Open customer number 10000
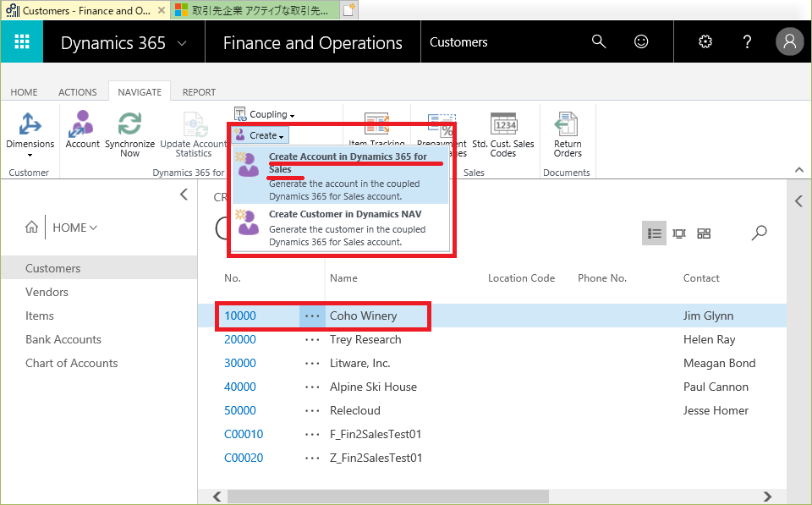This screenshot has height=505, width=812. (239, 316)
